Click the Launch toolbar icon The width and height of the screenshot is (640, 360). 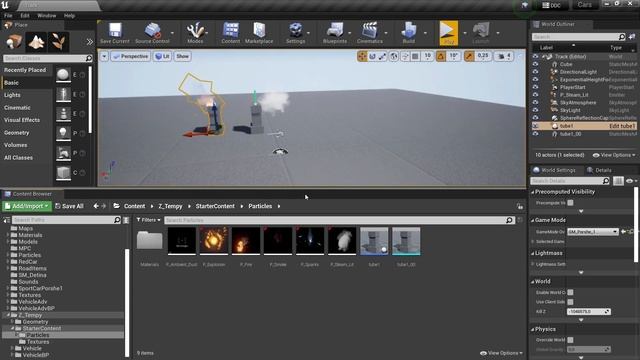pyautogui.click(x=481, y=33)
